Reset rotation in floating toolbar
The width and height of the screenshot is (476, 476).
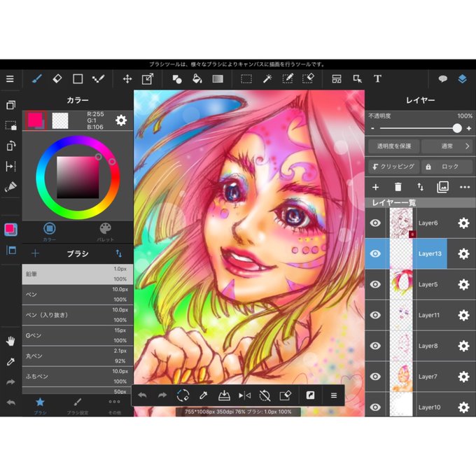(265, 395)
